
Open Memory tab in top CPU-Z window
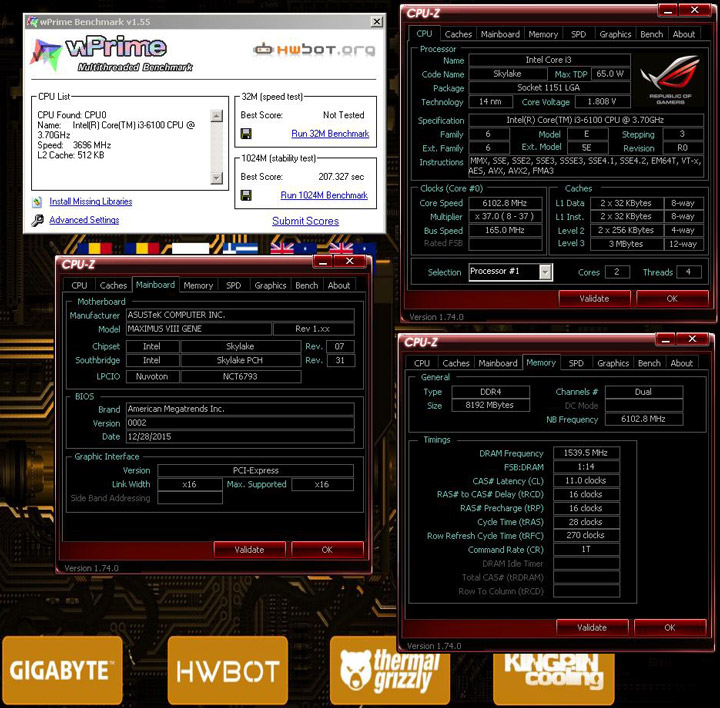tap(543, 34)
